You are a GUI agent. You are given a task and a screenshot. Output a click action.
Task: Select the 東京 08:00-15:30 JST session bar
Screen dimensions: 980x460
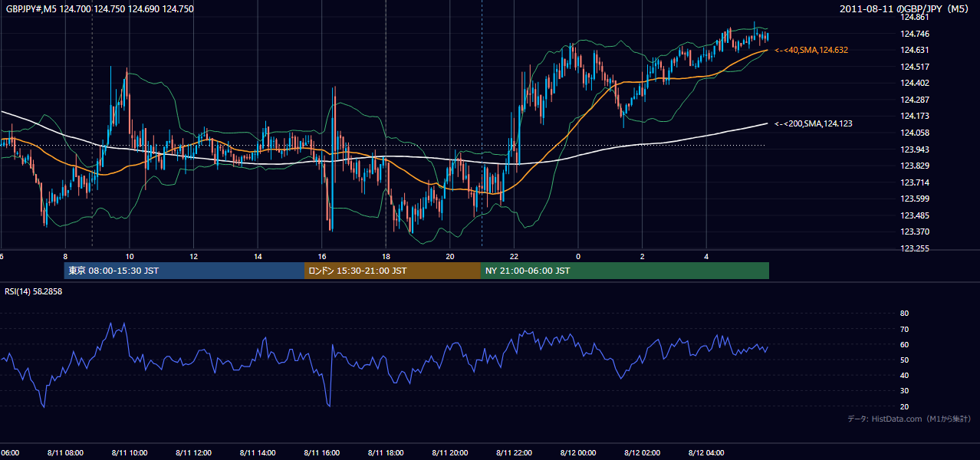pyautogui.click(x=184, y=271)
